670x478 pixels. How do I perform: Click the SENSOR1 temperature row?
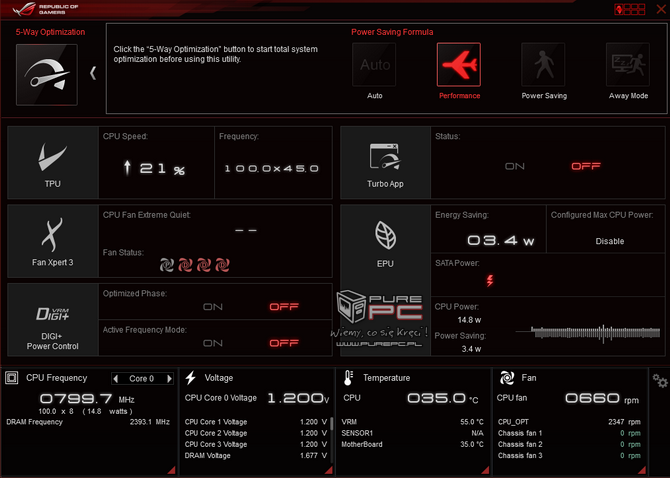click(412, 433)
